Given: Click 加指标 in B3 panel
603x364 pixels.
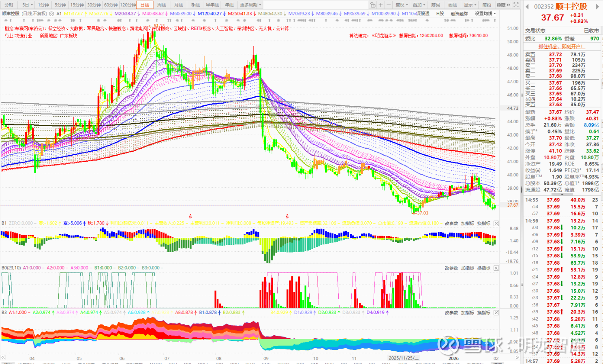Looking at the screenshot, I should point(468,313).
